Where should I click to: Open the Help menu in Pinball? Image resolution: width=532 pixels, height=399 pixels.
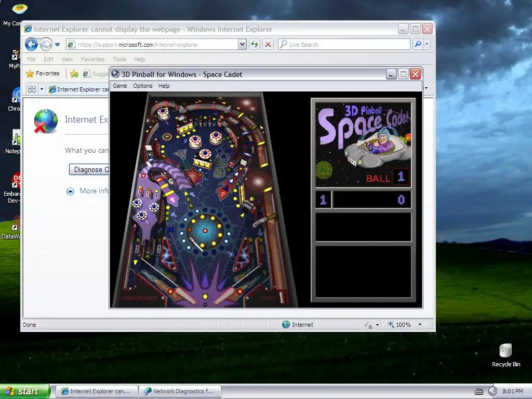point(164,86)
